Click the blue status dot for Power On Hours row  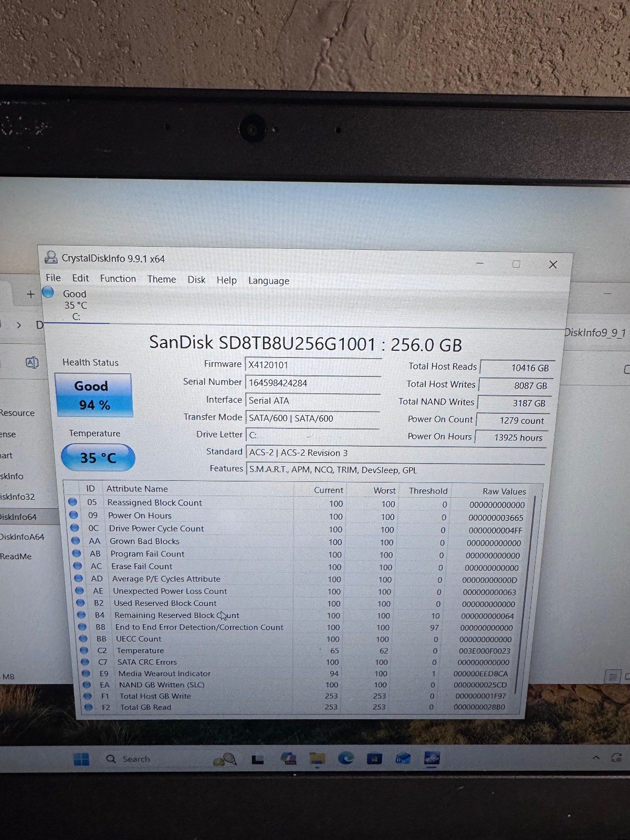tap(73, 515)
